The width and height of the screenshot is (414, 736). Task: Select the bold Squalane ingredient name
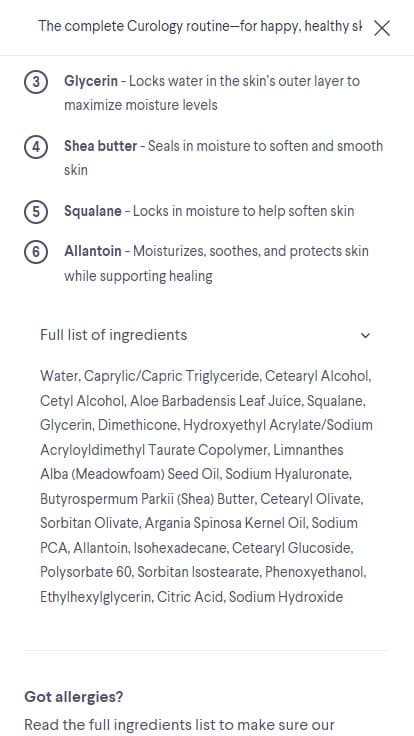pos(93,211)
